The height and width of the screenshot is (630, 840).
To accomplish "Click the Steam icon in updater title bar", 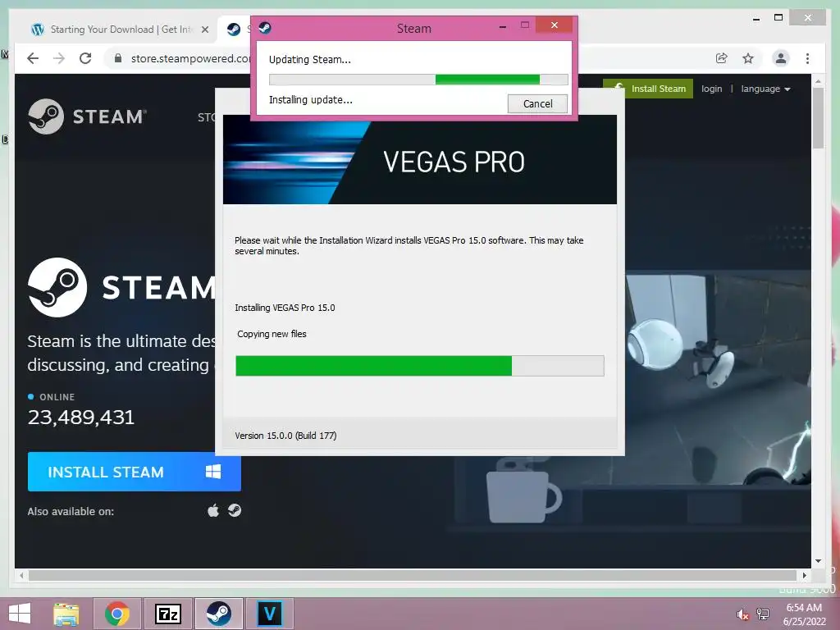I will click(x=265, y=27).
